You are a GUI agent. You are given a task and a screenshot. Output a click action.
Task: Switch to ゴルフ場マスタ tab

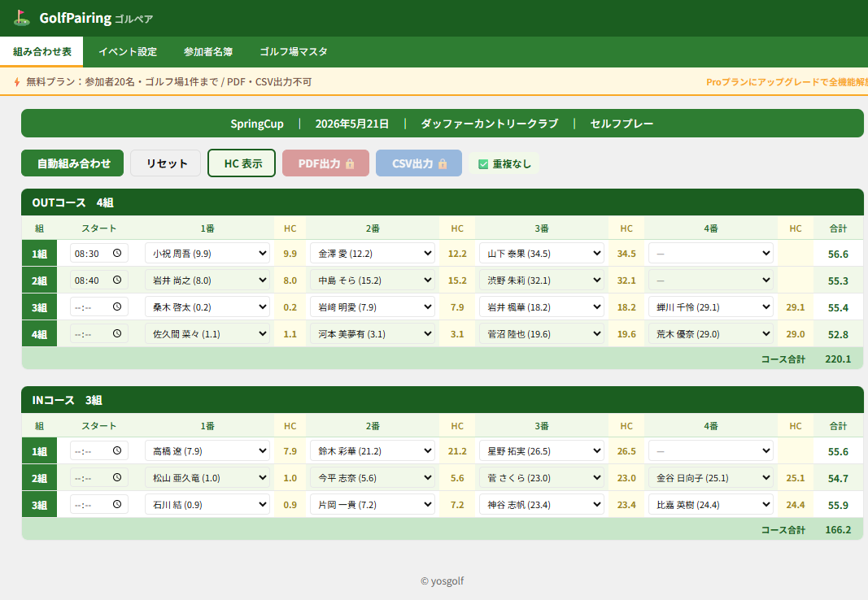pyautogui.click(x=294, y=52)
